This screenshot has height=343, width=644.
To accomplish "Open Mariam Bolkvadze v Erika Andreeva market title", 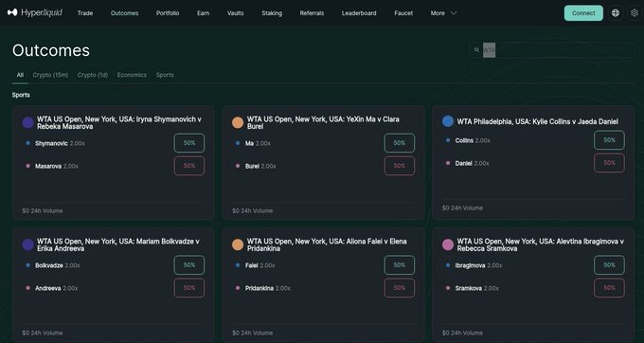I will (118, 244).
